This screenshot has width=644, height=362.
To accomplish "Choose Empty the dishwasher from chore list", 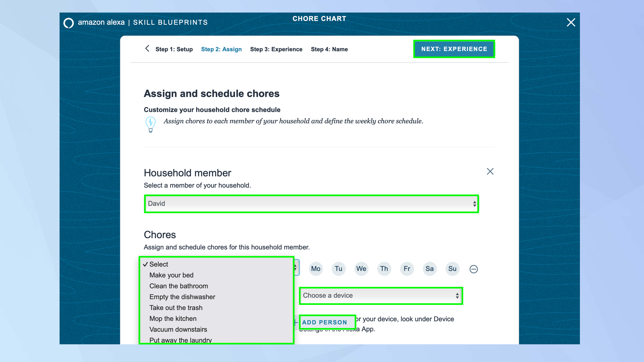I will coord(182,297).
